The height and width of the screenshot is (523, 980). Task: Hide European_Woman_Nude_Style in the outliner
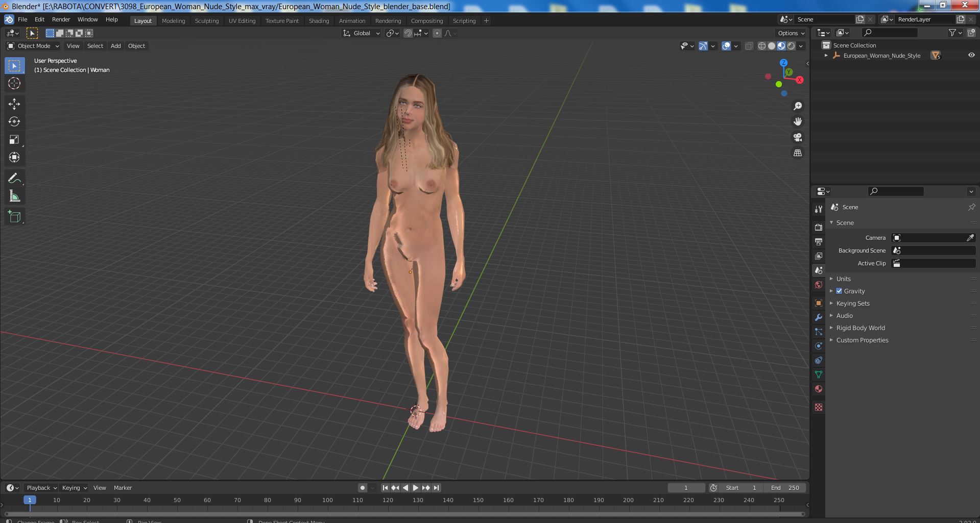coord(971,55)
